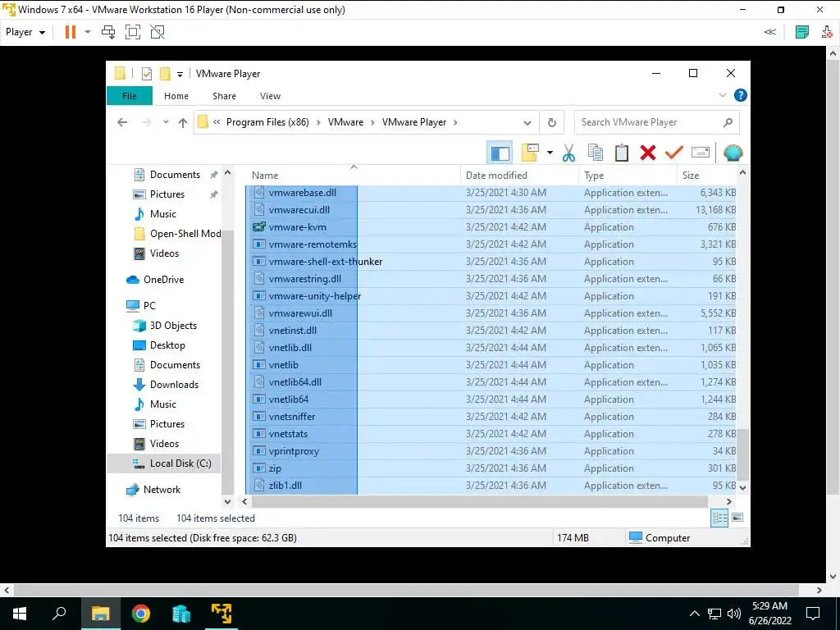The height and width of the screenshot is (630, 840).
Task: Open the new folder dropdown arrow
Action: click(550, 153)
